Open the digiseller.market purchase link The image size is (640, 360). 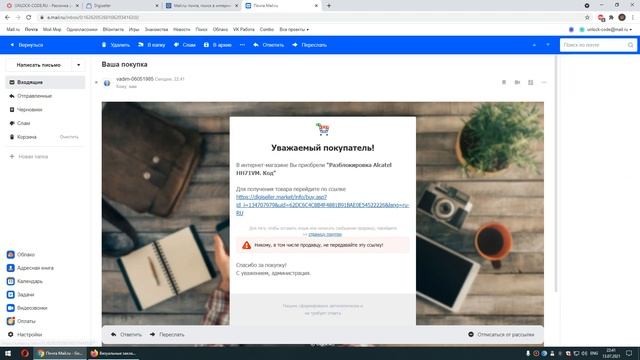[322, 205]
